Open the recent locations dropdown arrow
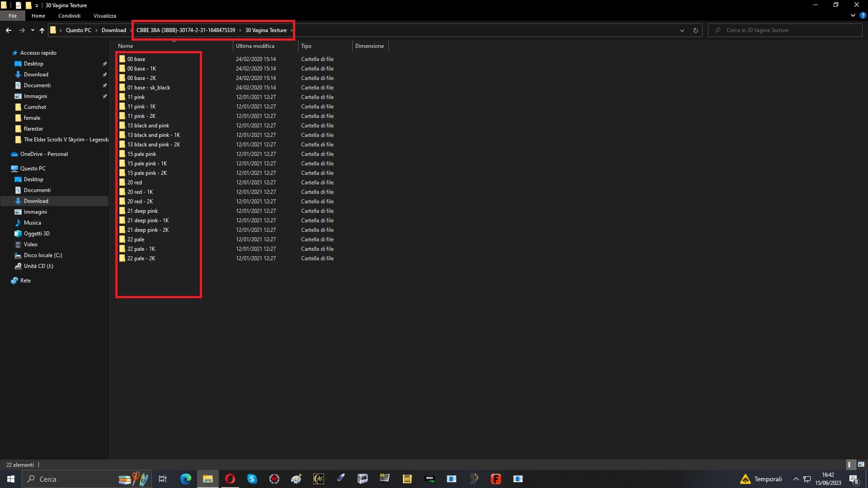 click(33, 30)
